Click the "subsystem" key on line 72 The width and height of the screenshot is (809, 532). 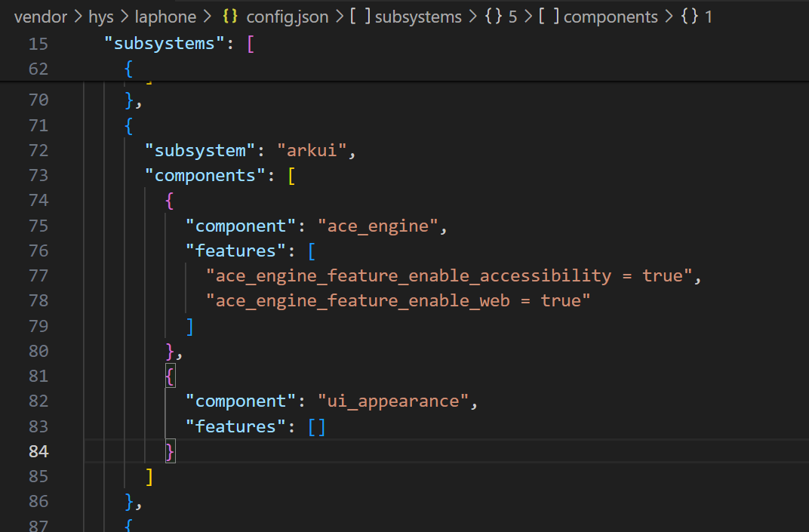pyautogui.click(x=200, y=151)
